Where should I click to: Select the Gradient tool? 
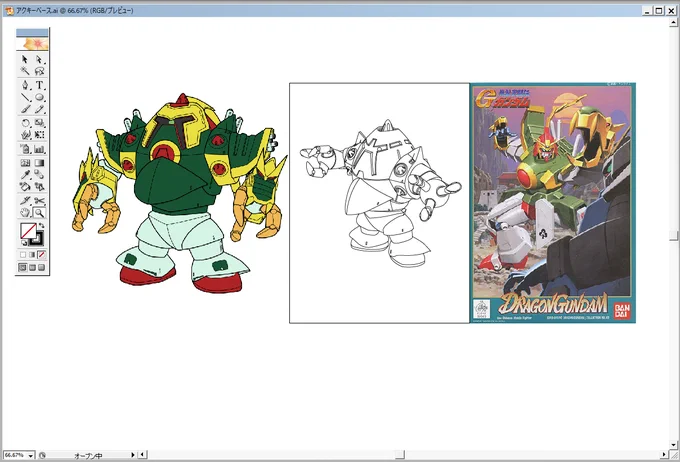tap(39, 163)
